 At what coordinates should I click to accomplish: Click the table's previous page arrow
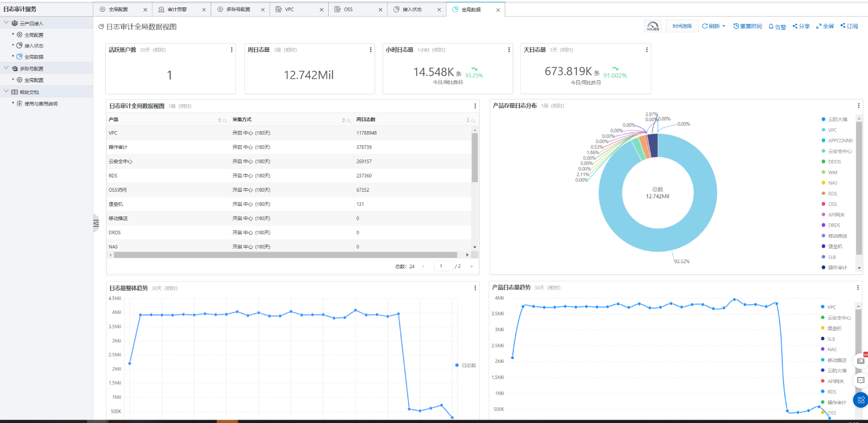click(423, 266)
